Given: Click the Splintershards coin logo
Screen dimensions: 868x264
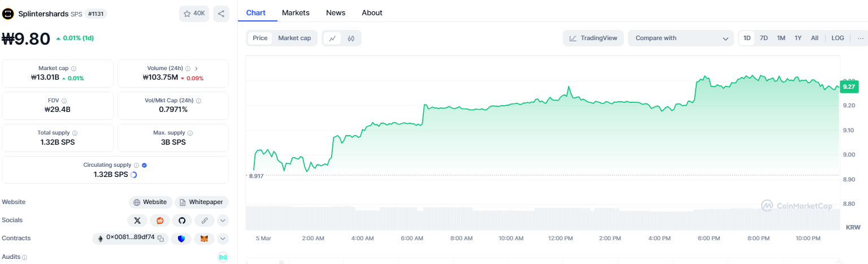Looking at the screenshot, I should 8,14.
